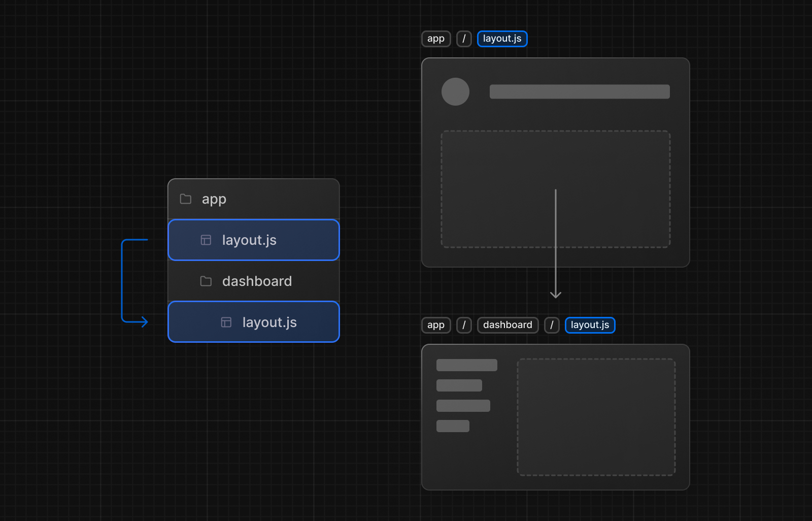
Task: Click the folder icon beside app
Action: 185,199
